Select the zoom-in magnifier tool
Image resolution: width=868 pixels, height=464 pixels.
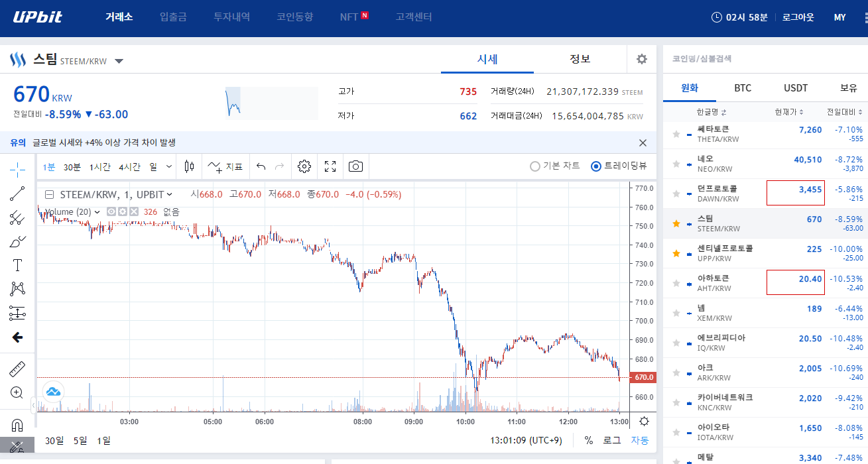pyautogui.click(x=17, y=392)
